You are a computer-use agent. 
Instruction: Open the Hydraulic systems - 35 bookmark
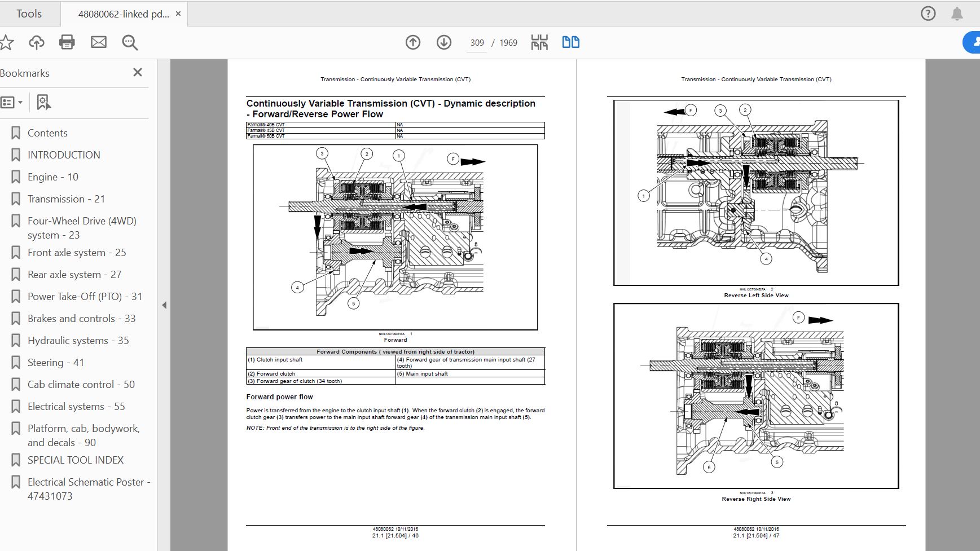(x=78, y=340)
